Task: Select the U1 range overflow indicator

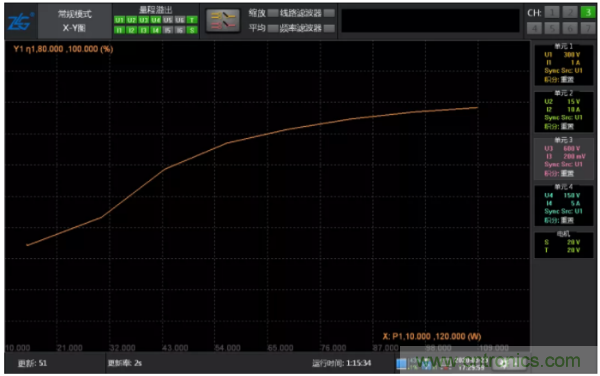Action: click(x=119, y=20)
